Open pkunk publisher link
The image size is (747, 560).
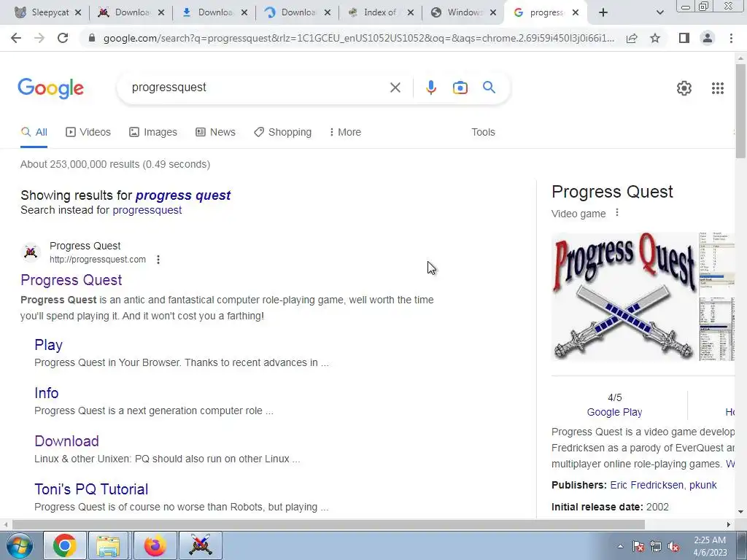(703, 485)
